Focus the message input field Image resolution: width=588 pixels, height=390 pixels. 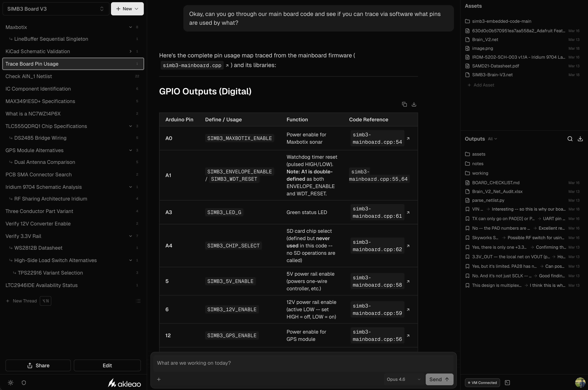tap(303, 363)
